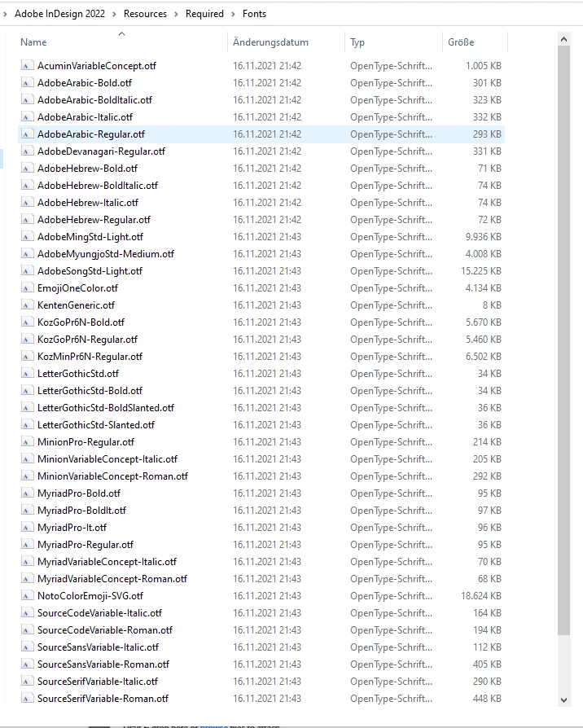Select LetterGothicStd-Slanted.otf file name

pyautogui.click(x=96, y=425)
